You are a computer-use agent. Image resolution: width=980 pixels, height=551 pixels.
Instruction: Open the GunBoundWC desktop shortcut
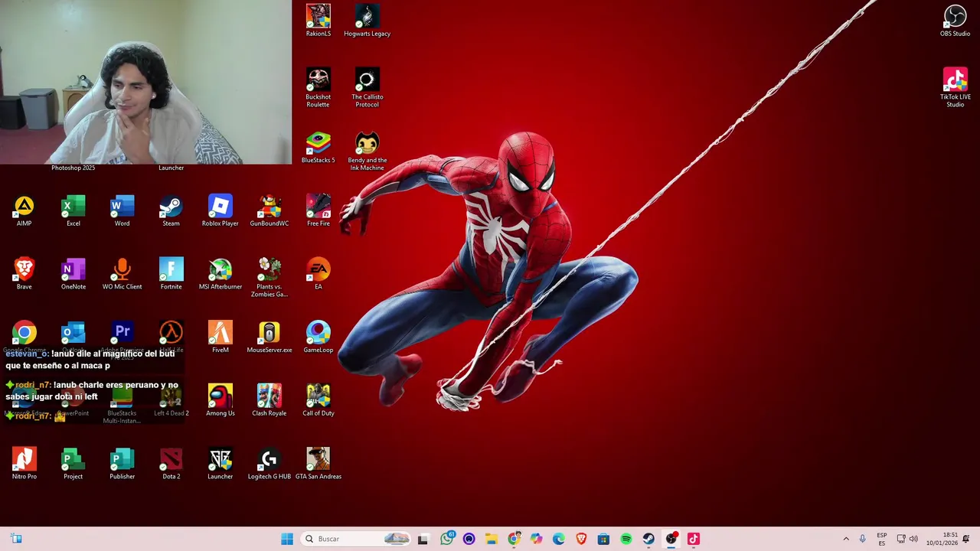click(269, 210)
